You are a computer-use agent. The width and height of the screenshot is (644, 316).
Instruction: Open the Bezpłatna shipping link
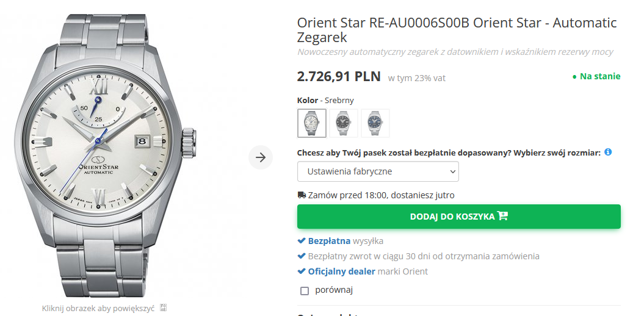329,241
